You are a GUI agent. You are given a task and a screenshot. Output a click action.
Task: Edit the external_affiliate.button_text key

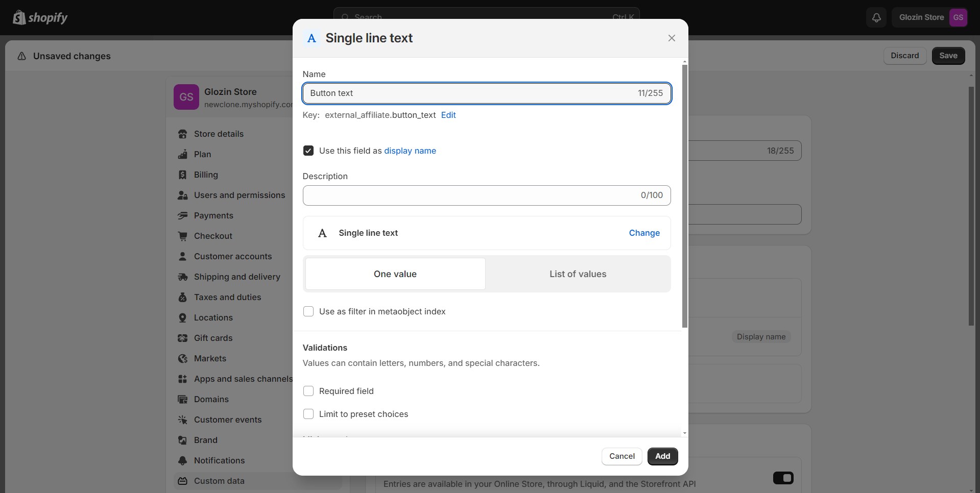(x=448, y=115)
